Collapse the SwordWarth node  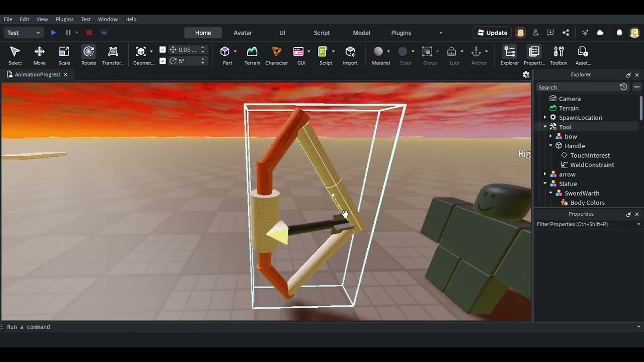(x=550, y=193)
